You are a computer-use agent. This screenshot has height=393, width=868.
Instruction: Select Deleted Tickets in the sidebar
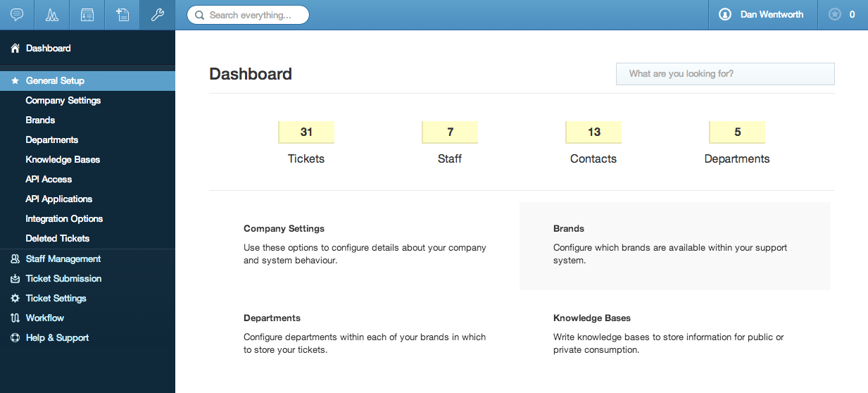tap(58, 238)
